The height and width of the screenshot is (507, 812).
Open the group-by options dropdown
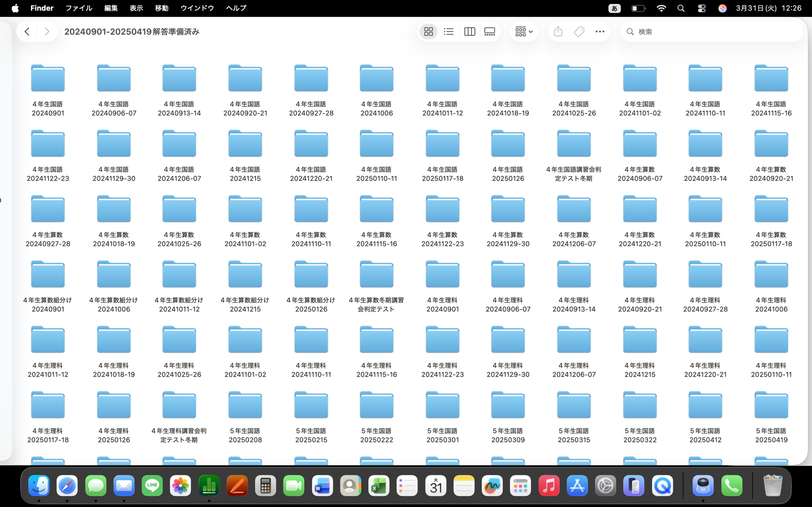tap(523, 31)
